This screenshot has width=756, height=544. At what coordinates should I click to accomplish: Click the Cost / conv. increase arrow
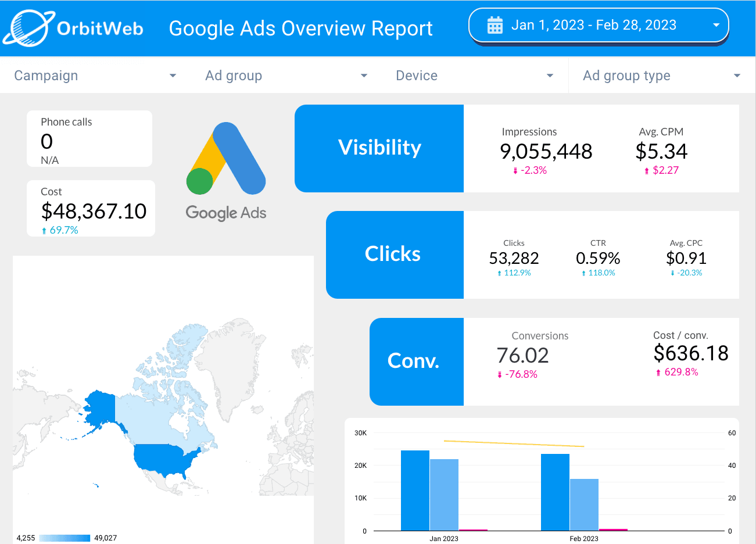point(658,373)
